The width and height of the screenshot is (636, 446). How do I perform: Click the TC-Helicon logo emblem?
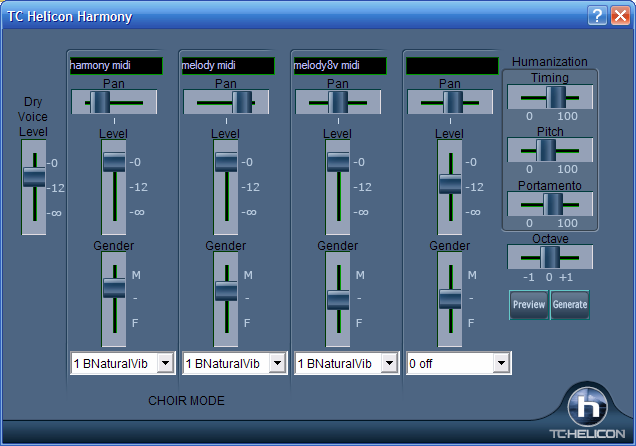pyautogui.click(x=587, y=407)
